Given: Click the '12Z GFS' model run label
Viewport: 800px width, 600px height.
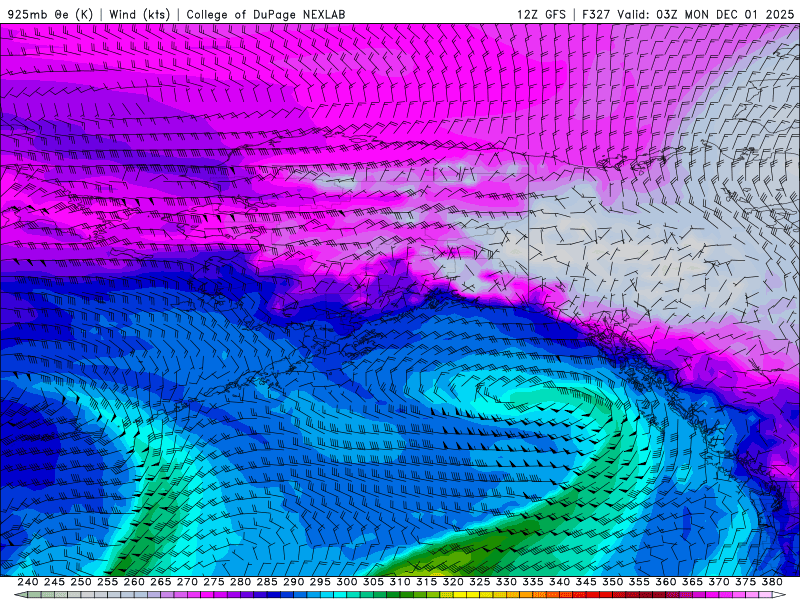Looking at the screenshot, I should coord(541,14).
